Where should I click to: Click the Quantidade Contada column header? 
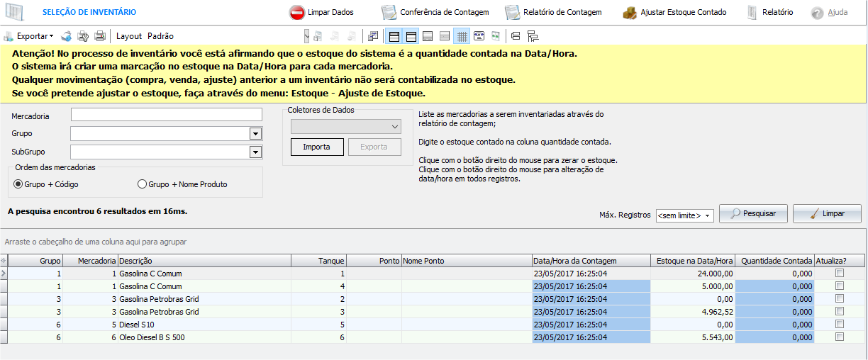(774, 261)
